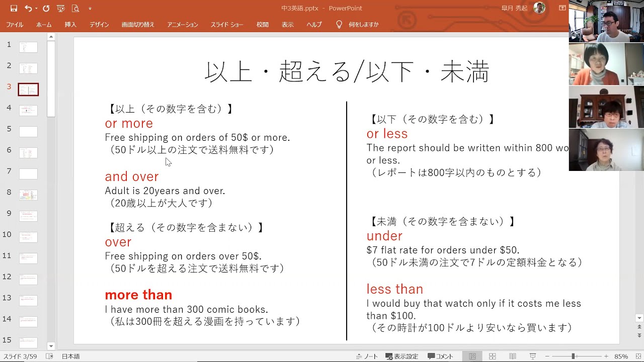Screen dimensions: 644x362
Task: Open 表示設定 display settings
Action: [x=402, y=356]
